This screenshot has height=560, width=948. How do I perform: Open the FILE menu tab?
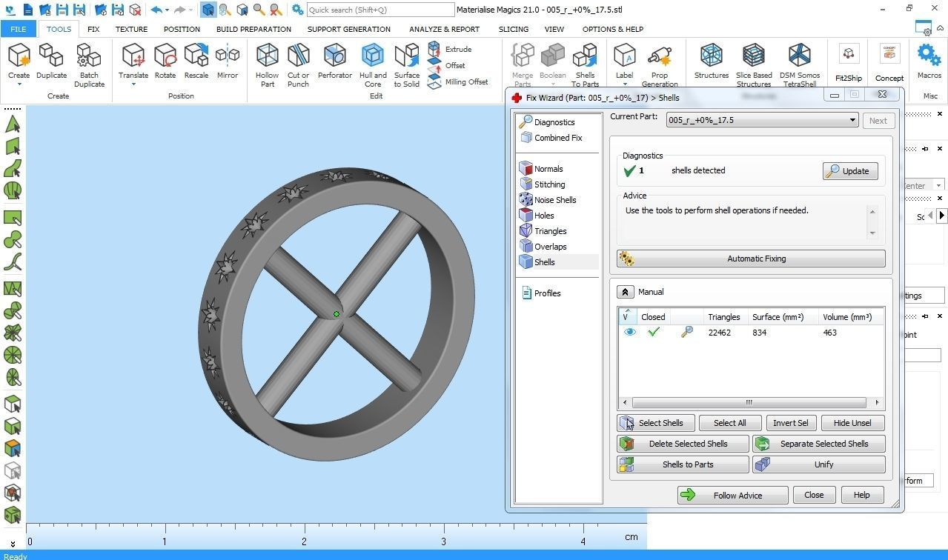pos(18,29)
